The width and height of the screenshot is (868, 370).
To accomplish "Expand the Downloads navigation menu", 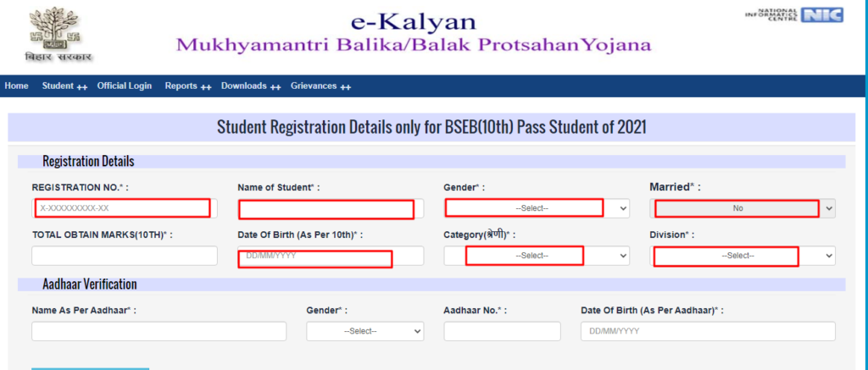I will tap(251, 86).
